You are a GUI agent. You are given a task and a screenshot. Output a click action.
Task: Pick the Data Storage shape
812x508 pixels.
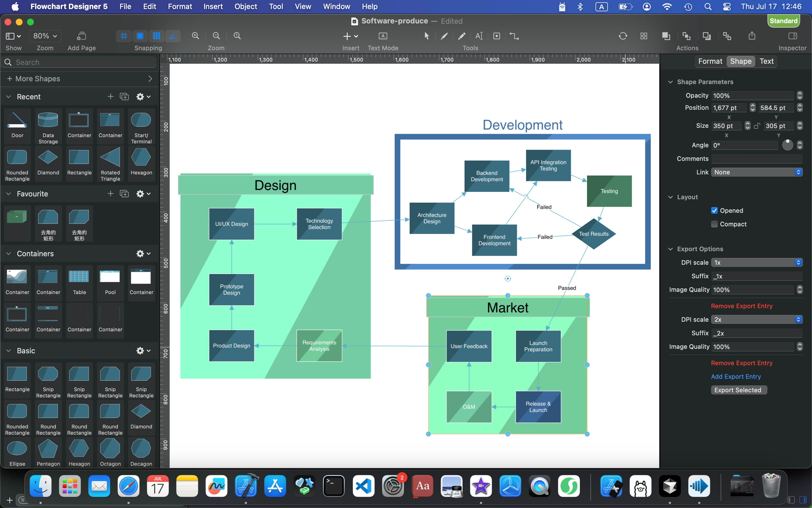[48, 127]
